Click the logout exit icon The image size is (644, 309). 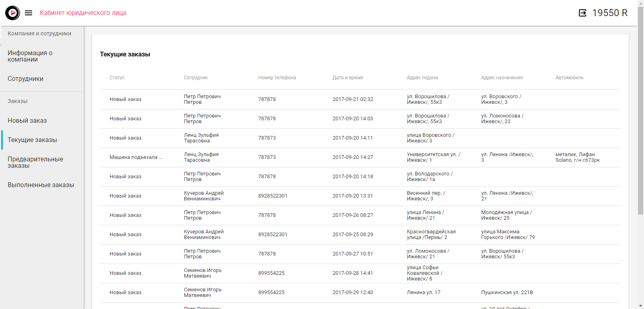coord(582,13)
